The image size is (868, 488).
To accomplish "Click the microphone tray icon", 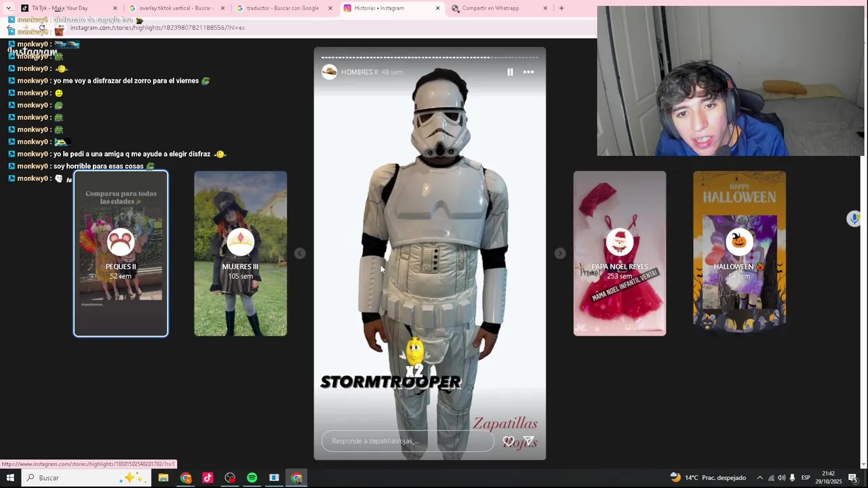I will (792, 478).
